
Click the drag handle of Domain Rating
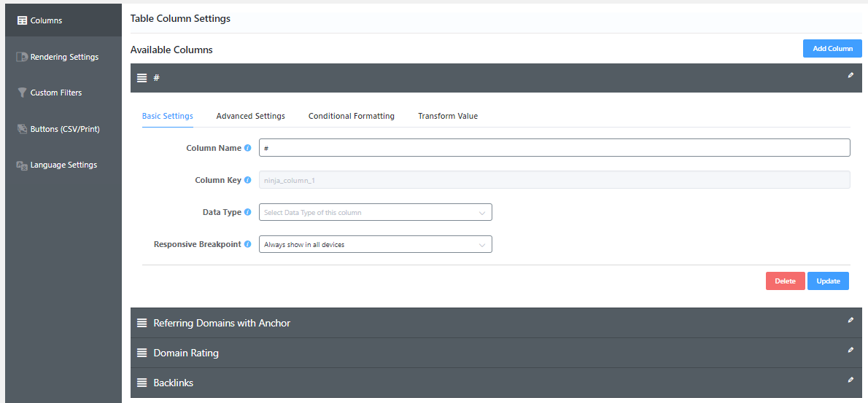point(142,353)
